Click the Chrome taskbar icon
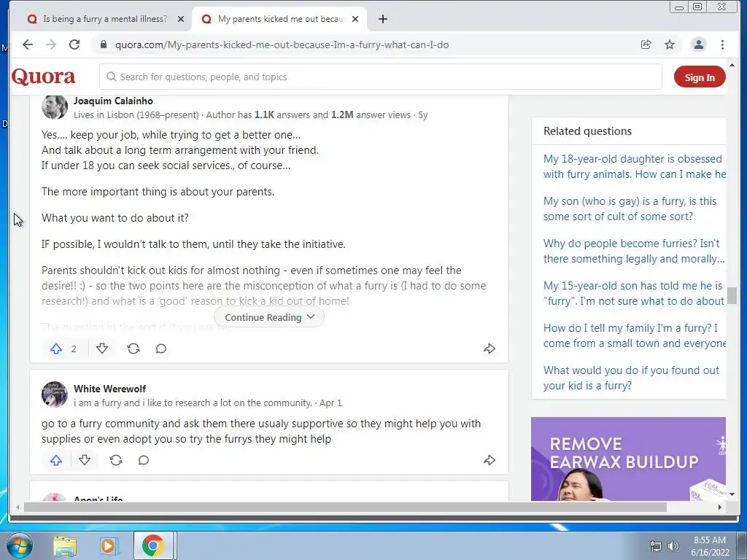 (152, 545)
